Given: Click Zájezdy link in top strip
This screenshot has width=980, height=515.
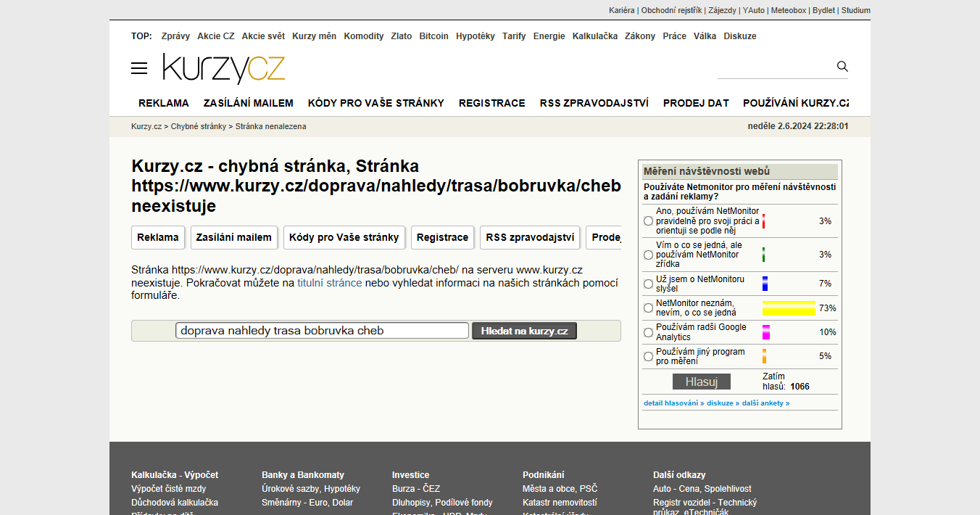Looking at the screenshot, I should [x=722, y=10].
